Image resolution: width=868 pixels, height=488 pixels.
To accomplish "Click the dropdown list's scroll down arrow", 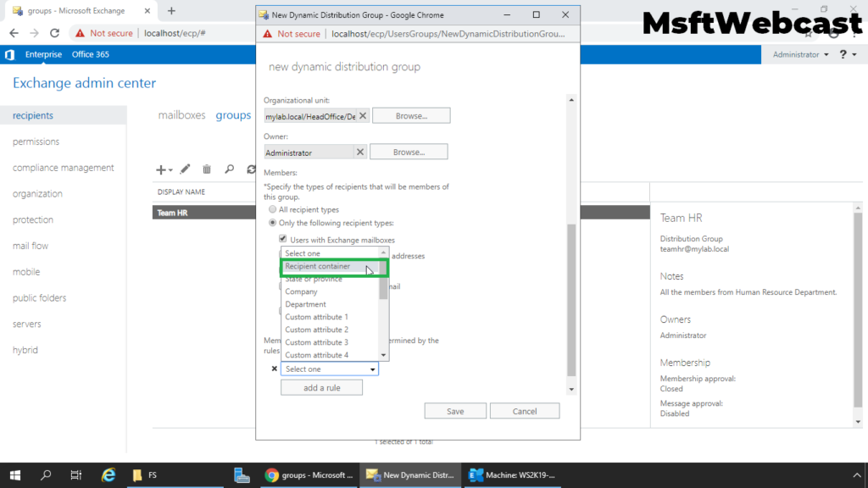I will [383, 355].
